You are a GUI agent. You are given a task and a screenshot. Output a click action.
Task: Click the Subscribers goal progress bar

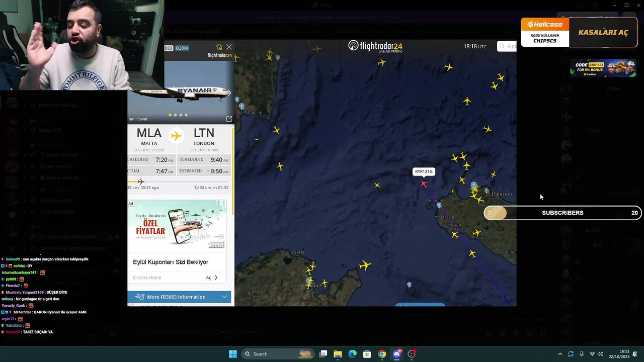(562, 213)
